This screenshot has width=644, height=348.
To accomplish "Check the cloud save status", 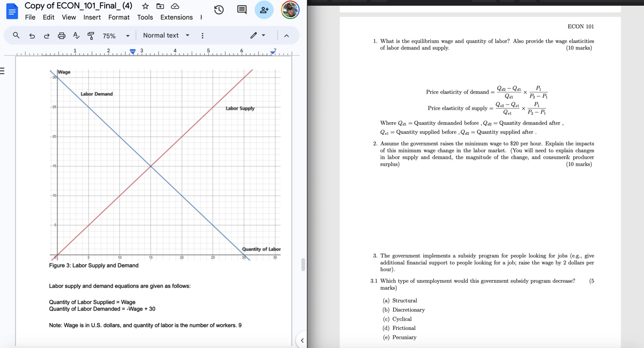I will (175, 6).
